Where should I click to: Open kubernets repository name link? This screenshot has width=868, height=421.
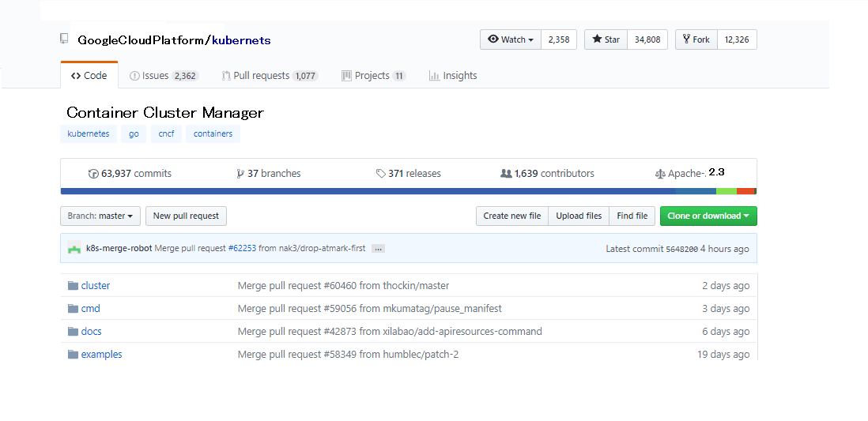point(241,39)
